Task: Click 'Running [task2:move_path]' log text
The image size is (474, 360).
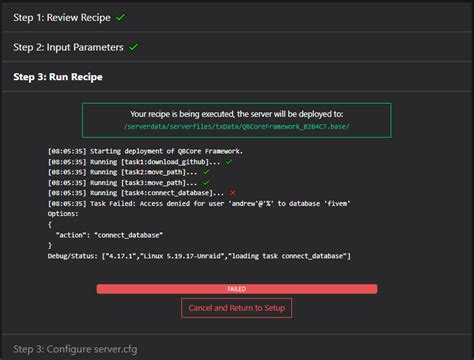Action: [x=143, y=172]
